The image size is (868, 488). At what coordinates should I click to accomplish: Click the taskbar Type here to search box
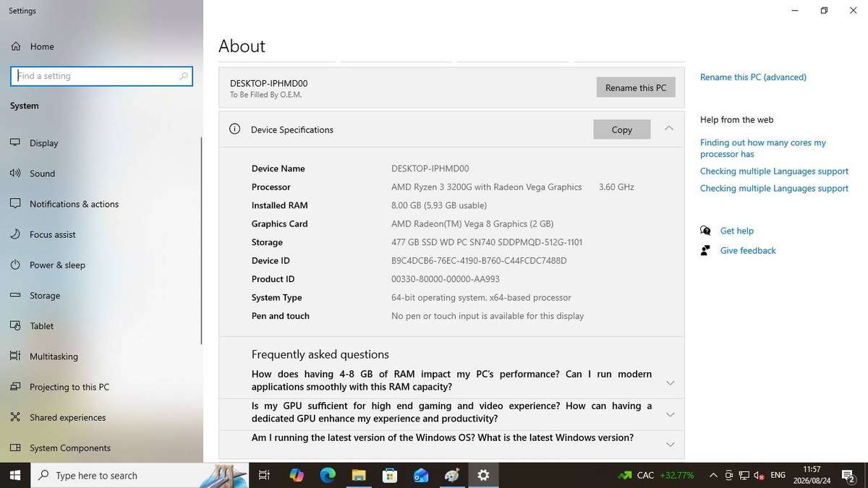(x=141, y=475)
